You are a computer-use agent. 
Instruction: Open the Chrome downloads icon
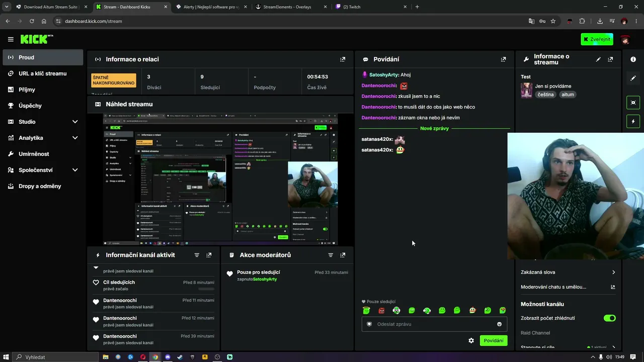coord(600,21)
